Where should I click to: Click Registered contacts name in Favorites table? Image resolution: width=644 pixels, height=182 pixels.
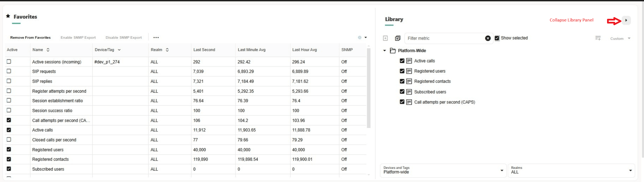(50, 159)
